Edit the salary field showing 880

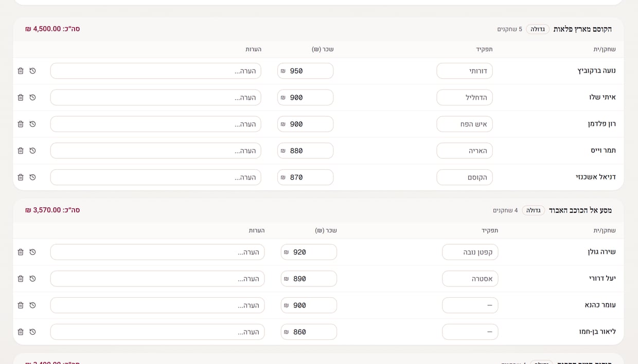pyautogui.click(x=305, y=151)
